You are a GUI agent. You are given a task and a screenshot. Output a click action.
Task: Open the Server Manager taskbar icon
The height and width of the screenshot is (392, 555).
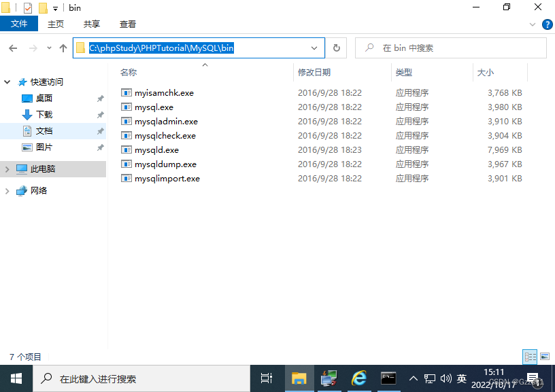(x=329, y=378)
